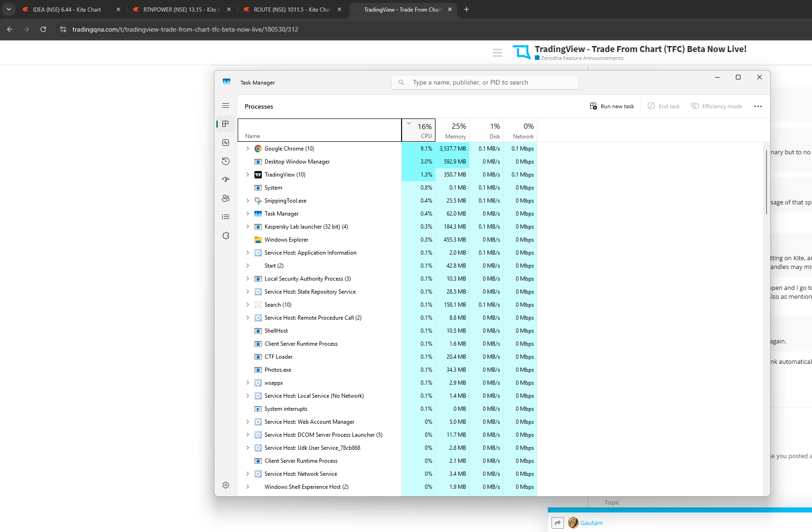Select TradingView Trade From Chart tab
The image size is (812, 532).
[402, 9]
